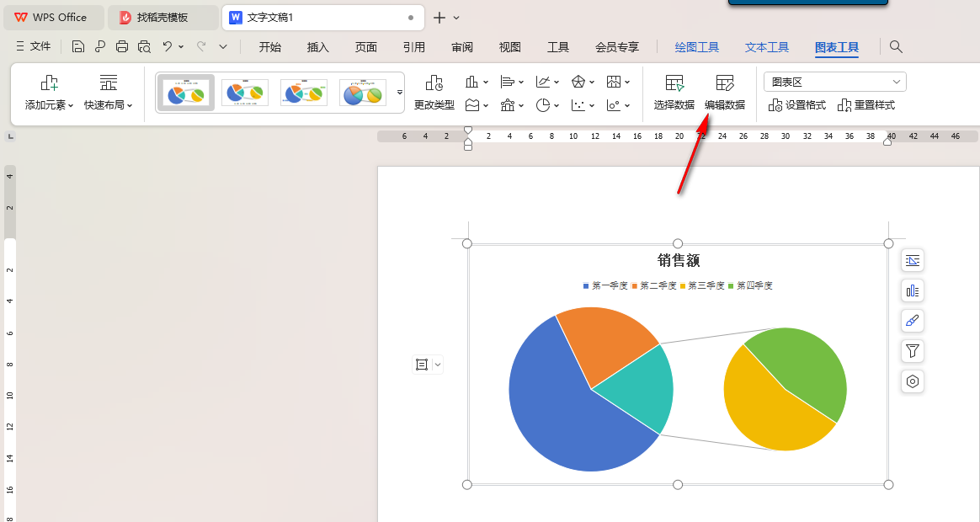Open the Print Preview icon

pyautogui.click(x=144, y=46)
